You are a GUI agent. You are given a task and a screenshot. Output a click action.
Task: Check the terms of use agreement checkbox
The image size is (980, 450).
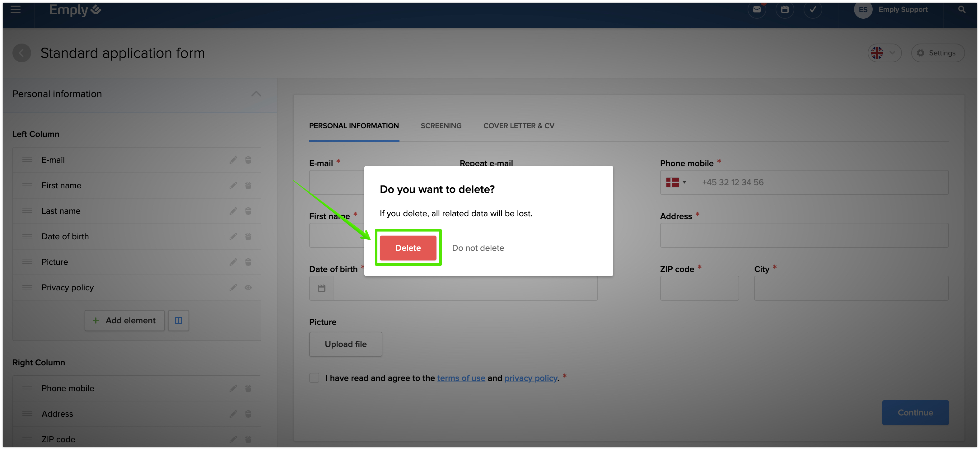pos(314,378)
